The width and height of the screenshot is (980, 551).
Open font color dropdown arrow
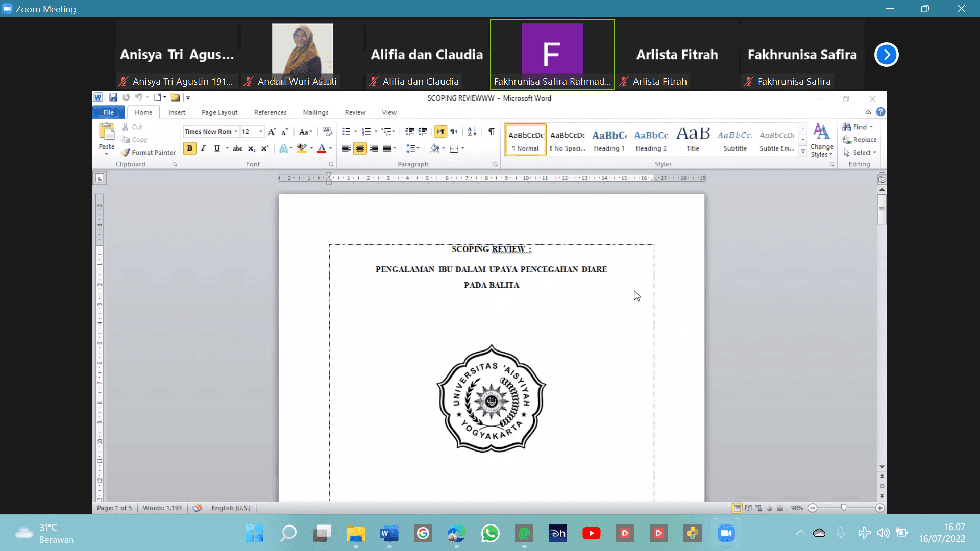[331, 148]
